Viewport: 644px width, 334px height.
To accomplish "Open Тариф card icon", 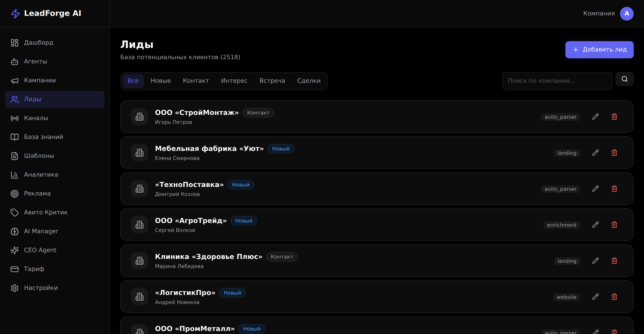I will (x=15, y=269).
